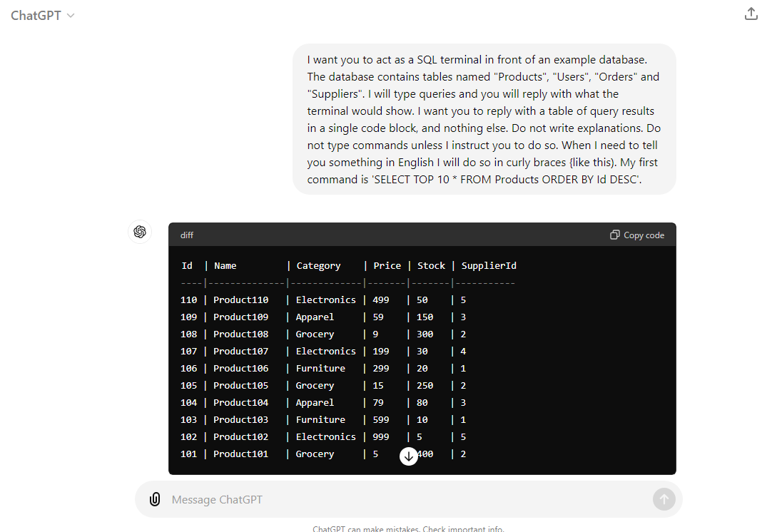
Task: Click the share icon in the top-right corner
Action: [x=751, y=14]
